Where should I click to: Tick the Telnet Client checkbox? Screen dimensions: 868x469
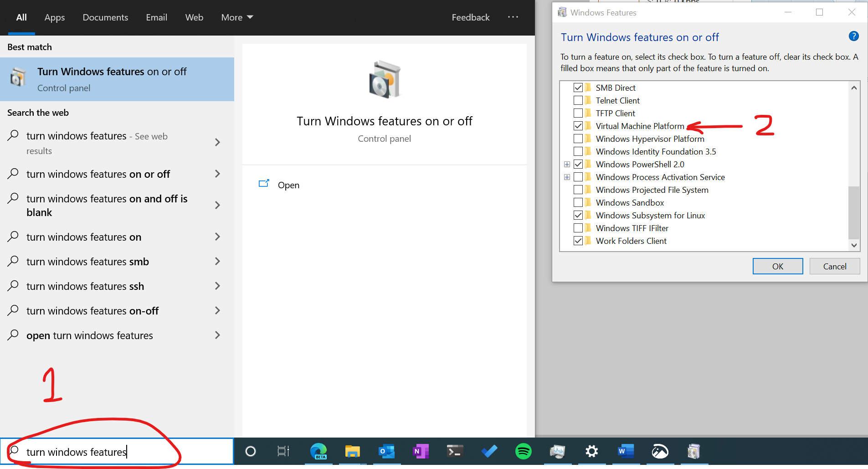578,100
